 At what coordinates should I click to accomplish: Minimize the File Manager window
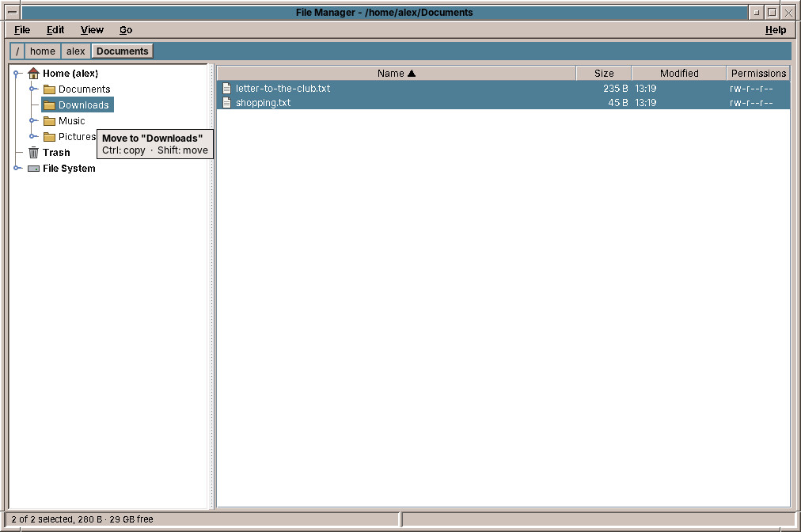(757, 12)
